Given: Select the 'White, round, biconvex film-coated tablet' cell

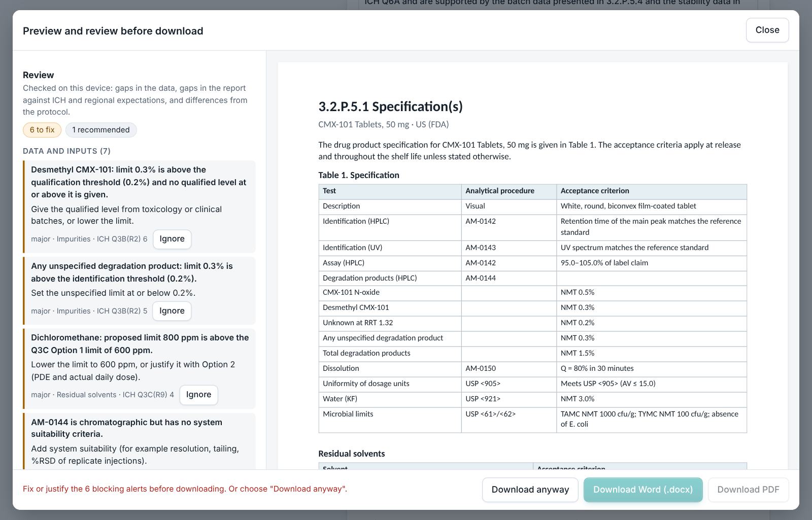Looking at the screenshot, I should [x=652, y=206].
